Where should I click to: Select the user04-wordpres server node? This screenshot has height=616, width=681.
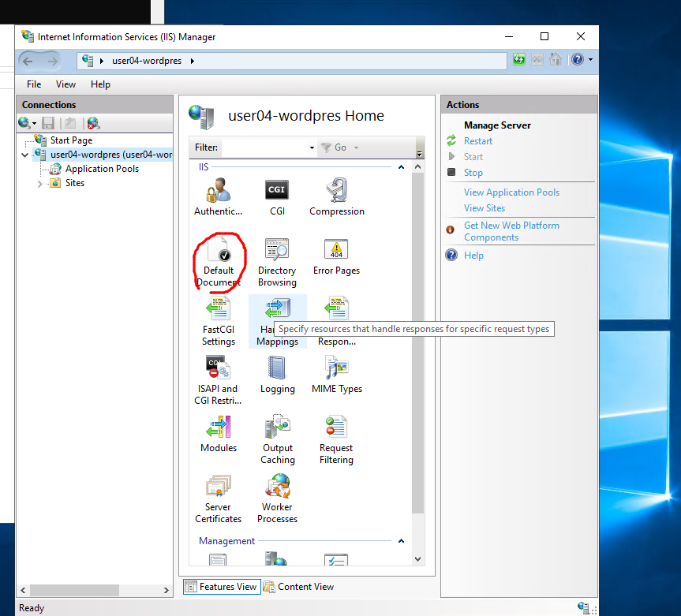point(110,155)
